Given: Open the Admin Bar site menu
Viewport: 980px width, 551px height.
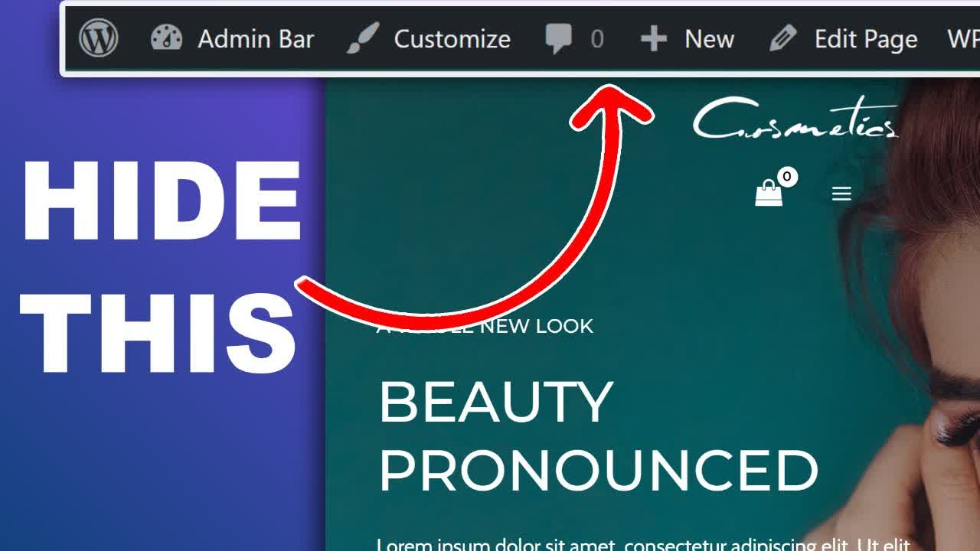Looking at the screenshot, I should [256, 39].
